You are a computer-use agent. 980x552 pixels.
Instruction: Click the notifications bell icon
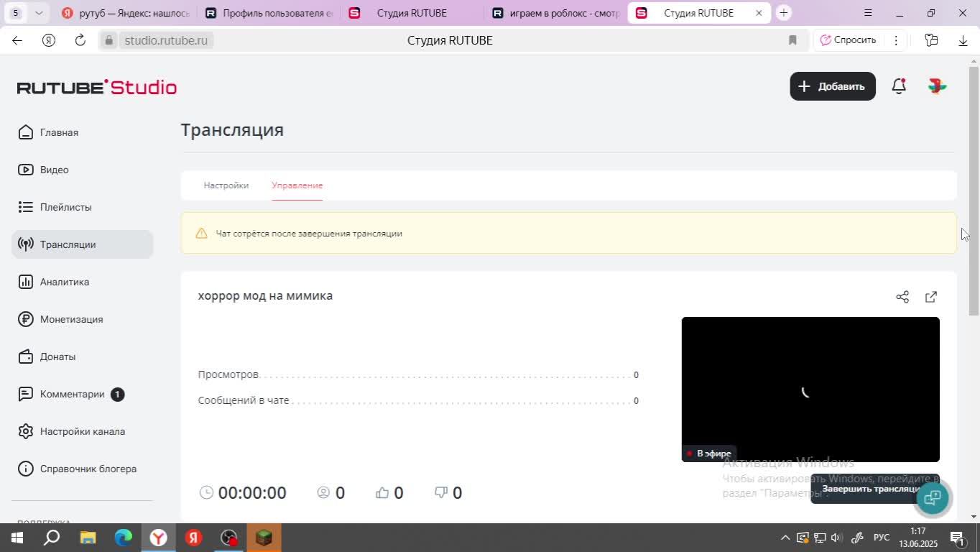[899, 86]
